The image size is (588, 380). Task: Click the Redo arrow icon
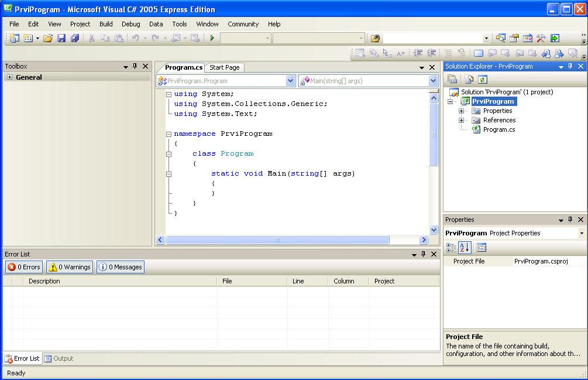[x=155, y=38]
